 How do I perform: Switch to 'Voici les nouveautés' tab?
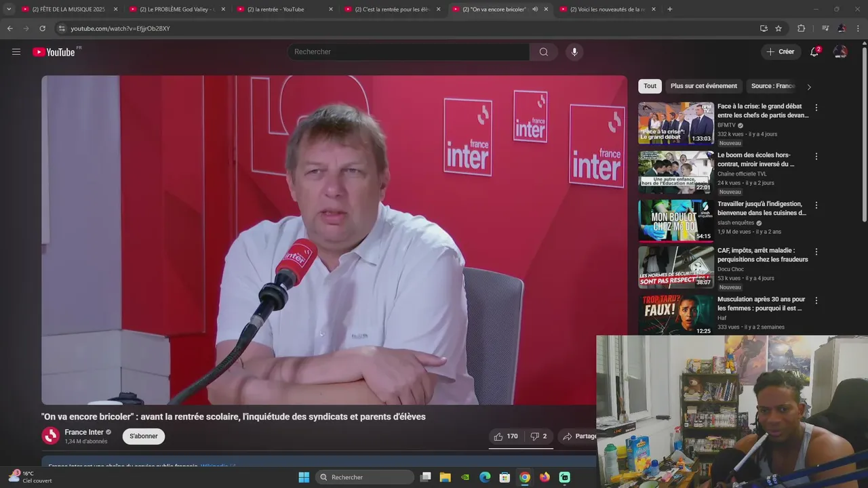[x=607, y=9]
